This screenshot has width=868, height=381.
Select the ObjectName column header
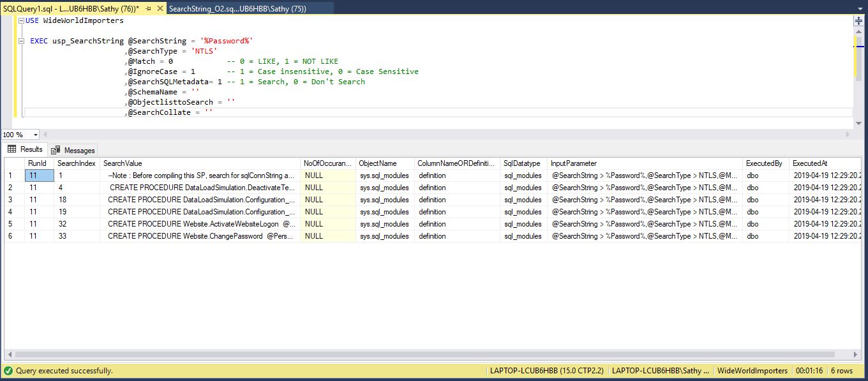(x=385, y=163)
